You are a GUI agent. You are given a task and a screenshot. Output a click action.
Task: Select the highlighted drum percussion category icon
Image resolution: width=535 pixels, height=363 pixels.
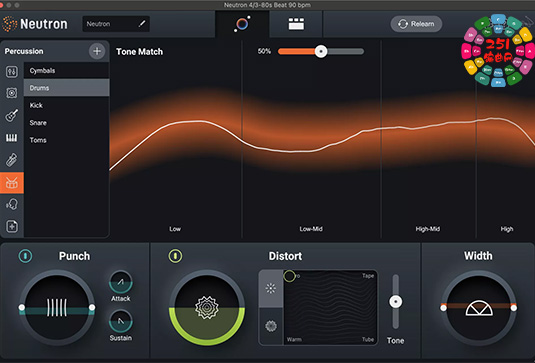[x=12, y=183]
